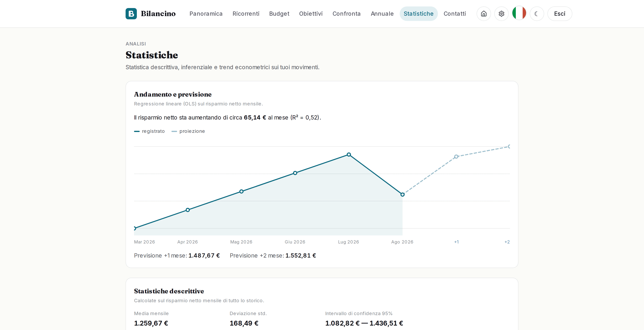Viewport: 644px width, 330px height.
Task: Select the Confronta menu item
Action: pos(347,13)
